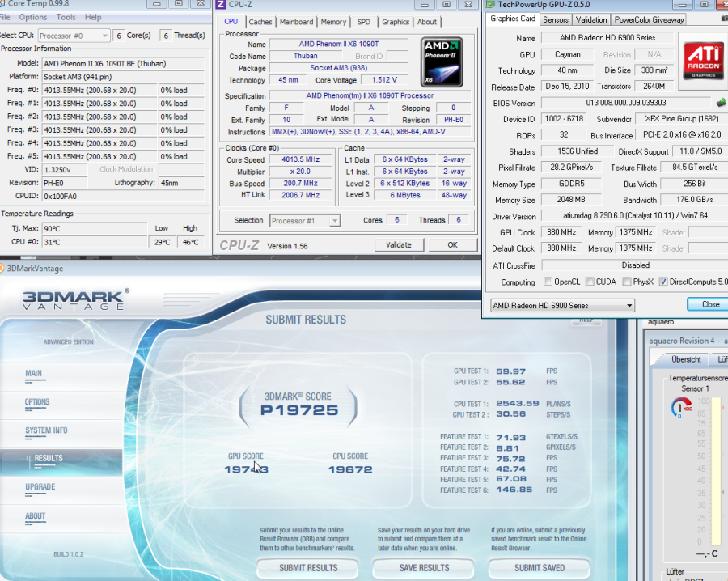Click the Memory Size value 2048 MB

(x=571, y=200)
